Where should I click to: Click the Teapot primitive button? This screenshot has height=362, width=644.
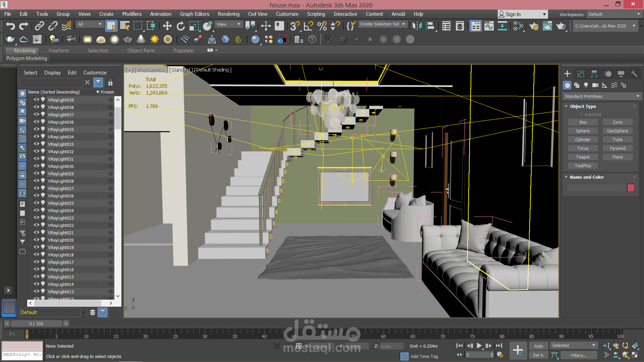point(583,157)
